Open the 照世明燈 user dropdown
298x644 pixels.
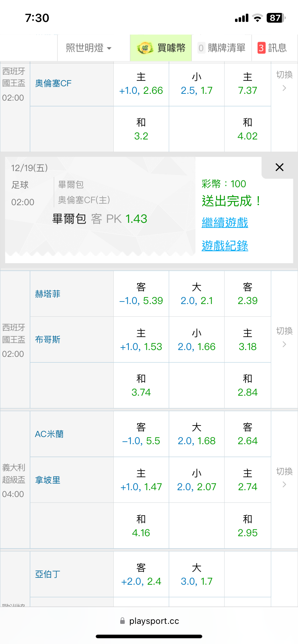tap(89, 48)
